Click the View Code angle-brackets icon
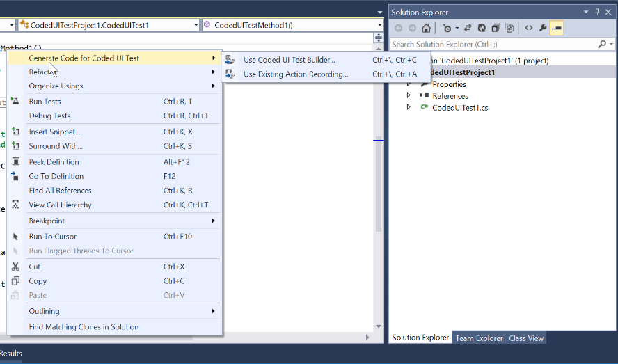The width and height of the screenshot is (618, 364). (529, 28)
